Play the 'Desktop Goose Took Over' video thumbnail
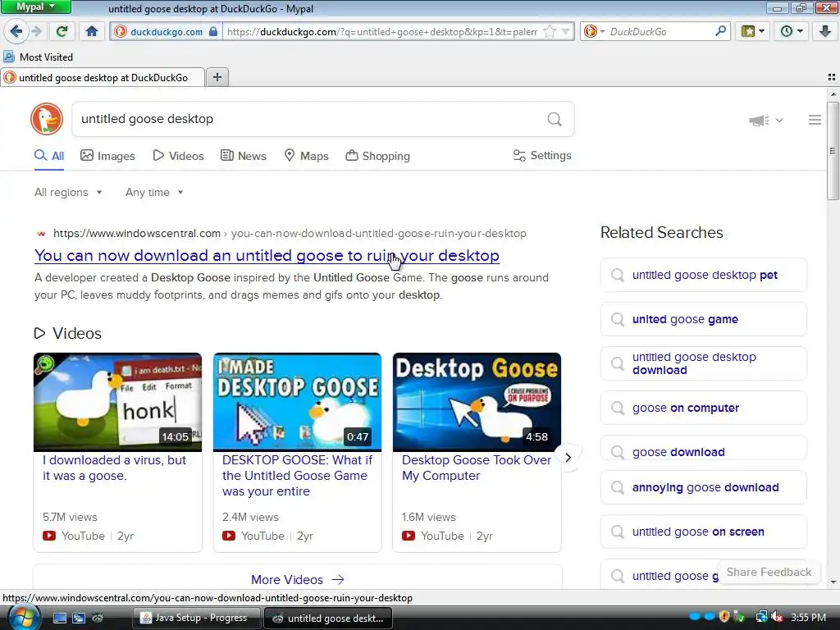Viewport: 840px width, 630px height. pyautogui.click(x=477, y=402)
